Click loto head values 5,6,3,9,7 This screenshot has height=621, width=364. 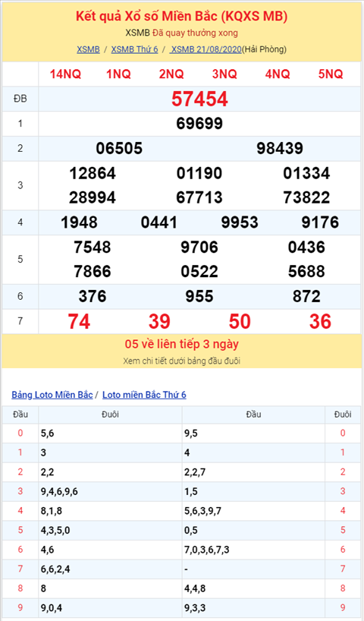point(202,511)
